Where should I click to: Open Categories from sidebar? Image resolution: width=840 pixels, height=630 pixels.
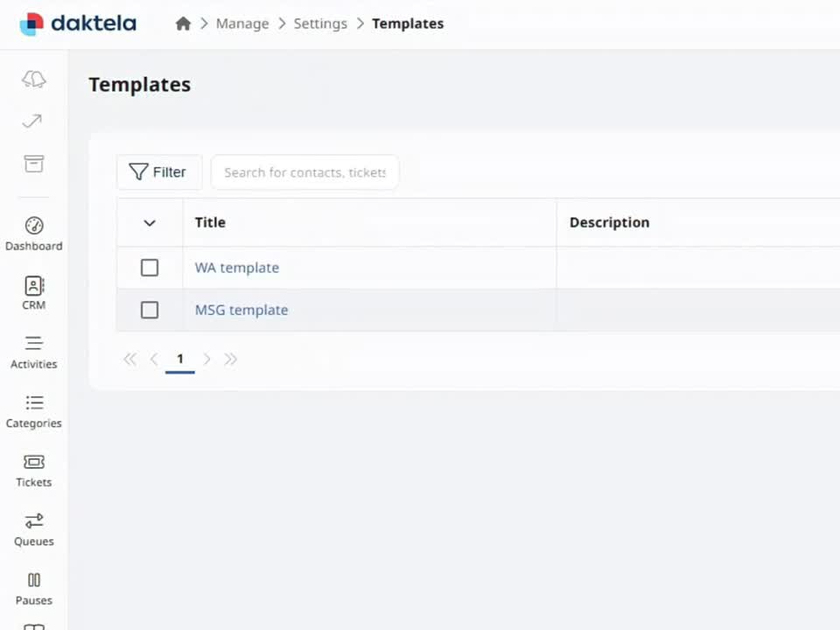[34, 411]
